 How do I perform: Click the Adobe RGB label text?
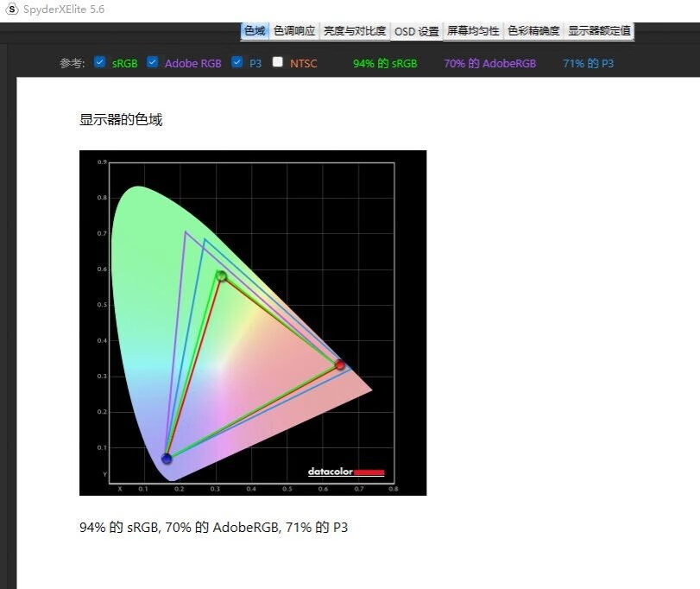pos(192,63)
